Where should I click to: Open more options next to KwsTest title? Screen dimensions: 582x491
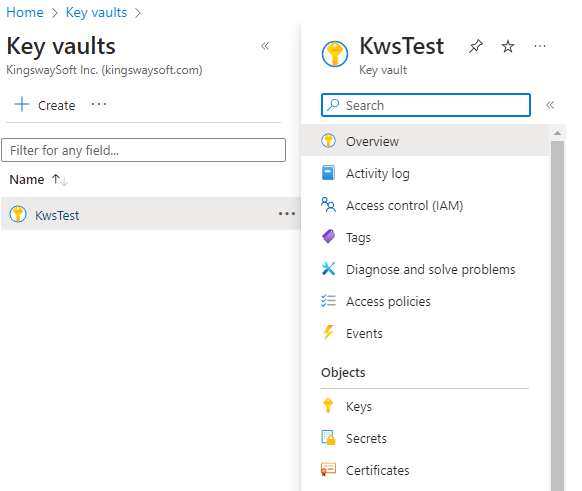coord(540,46)
